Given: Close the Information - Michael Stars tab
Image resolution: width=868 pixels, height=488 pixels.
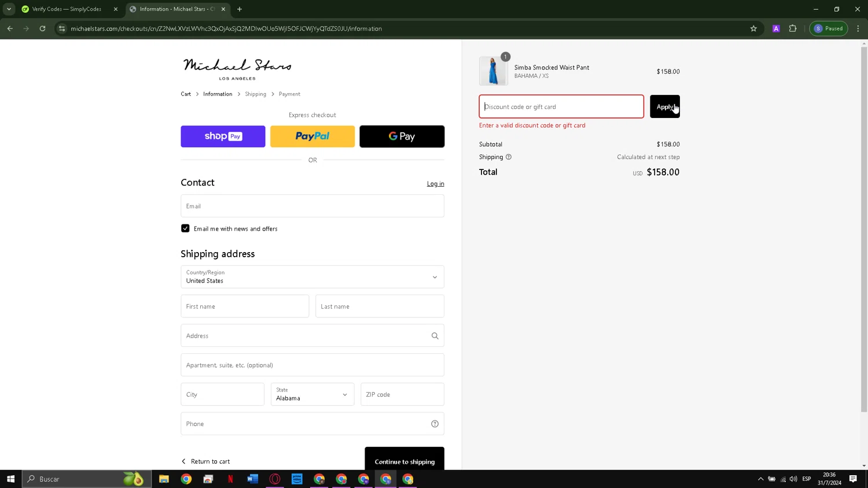Looking at the screenshot, I should pos(223,9).
